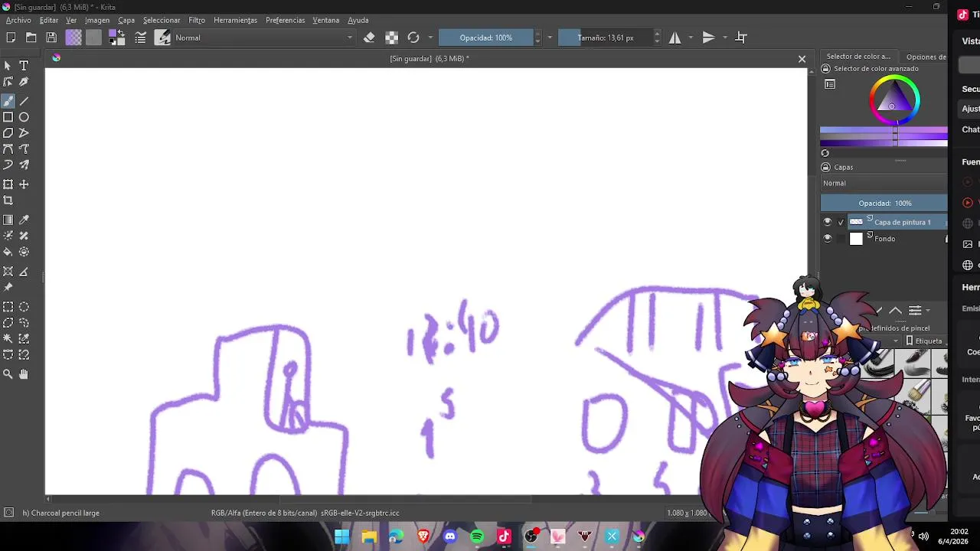Toggle checkmark on Capa de pintura 1
The width and height of the screenshot is (980, 551).
coord(841,222)
